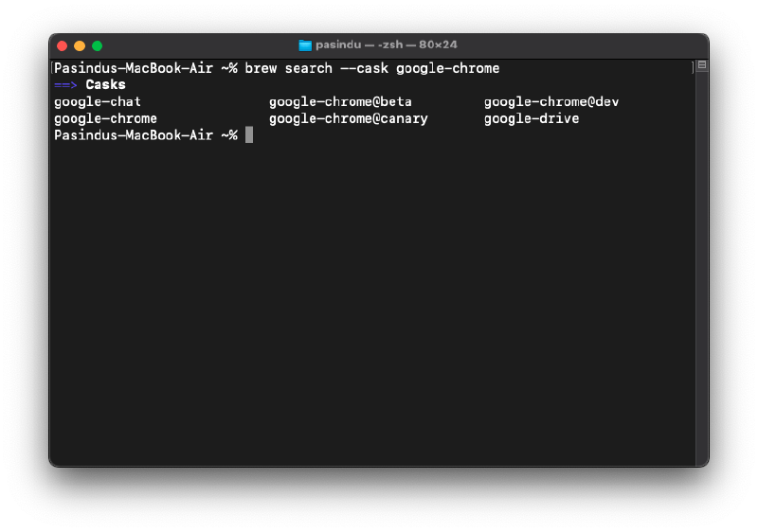Screen dimensions: 758x532
Task: Click the last prompt line 'Pasindus-MacBook-Air ~%'
Action: tap(145, 135)
